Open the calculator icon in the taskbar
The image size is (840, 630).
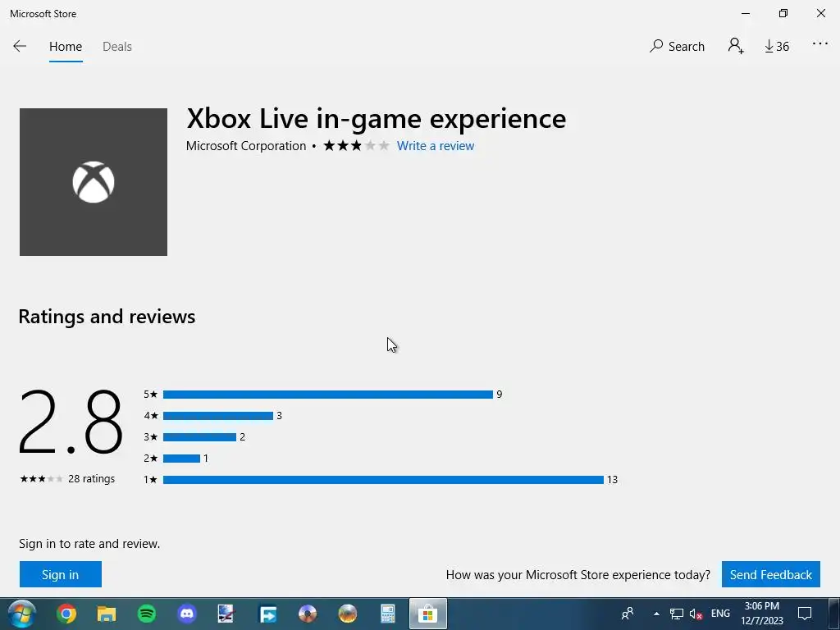click(388, 614)
